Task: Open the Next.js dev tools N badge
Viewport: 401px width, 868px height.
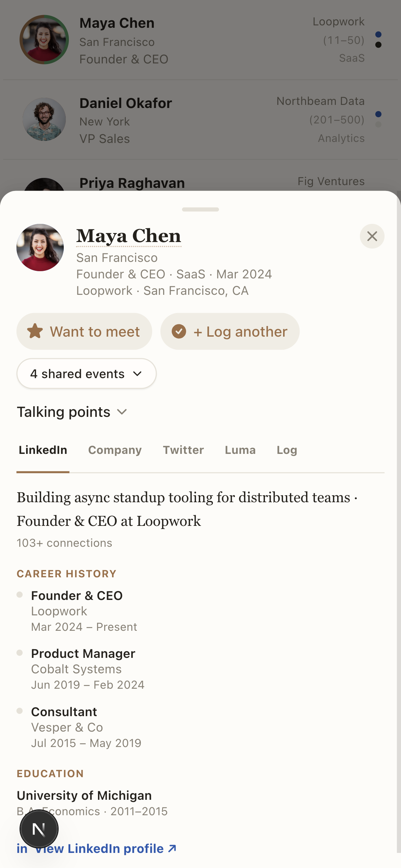Action: (39, 829)
